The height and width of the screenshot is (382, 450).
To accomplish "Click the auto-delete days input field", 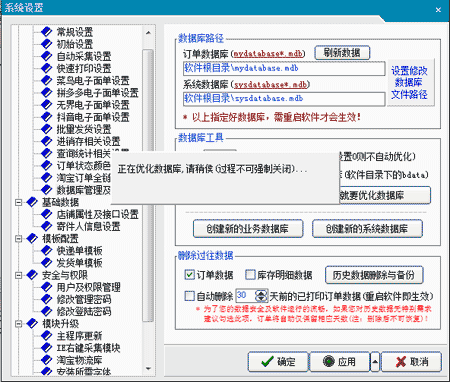I will 246,296.
